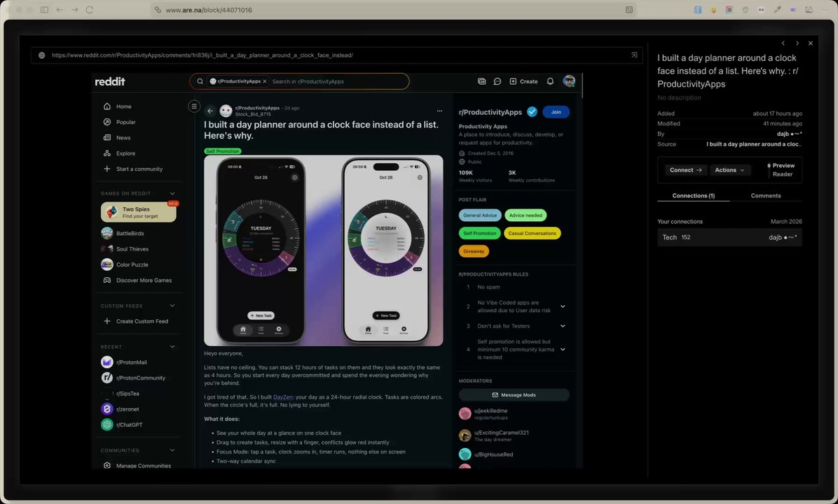This screenshot has width=838, height=504.
Task: Select General Advice post flair
Action: [x=480, y=215]
